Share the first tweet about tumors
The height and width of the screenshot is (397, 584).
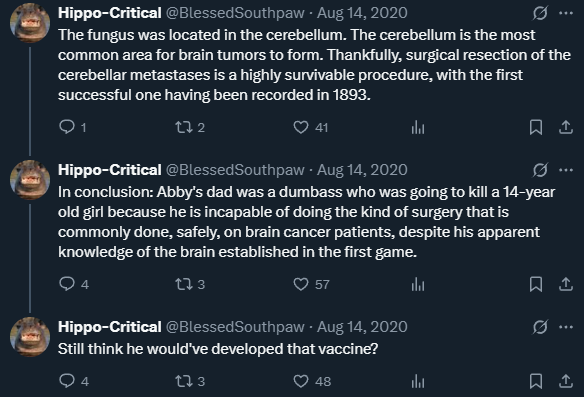pyautogui.click(x=565, y=127)
